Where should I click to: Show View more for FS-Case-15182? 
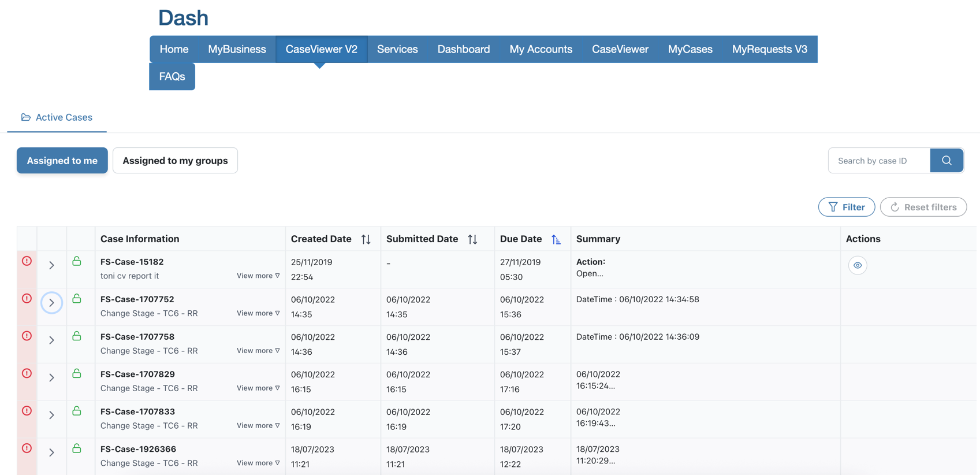tap(258, 276)
